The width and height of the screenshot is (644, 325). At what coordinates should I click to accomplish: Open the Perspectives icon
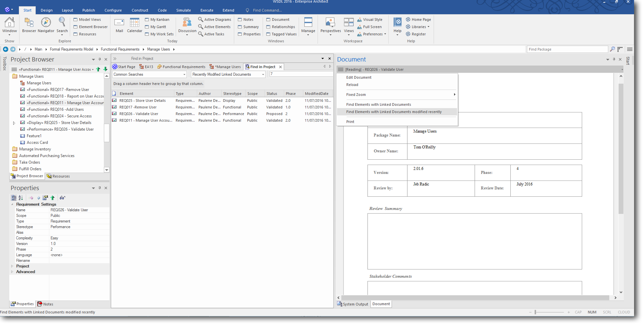click(x=330, y=22)
